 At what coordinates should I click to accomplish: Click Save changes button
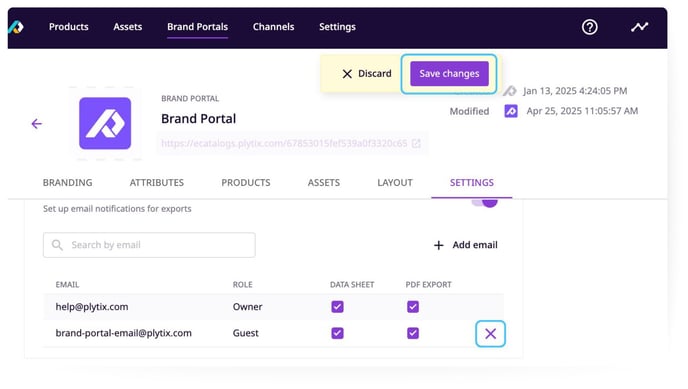point(449,74)
